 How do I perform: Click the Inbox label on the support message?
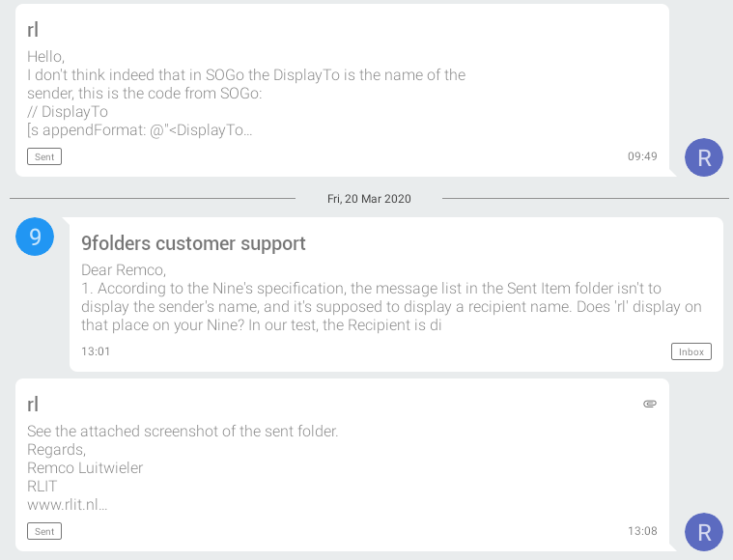[691, 351]
